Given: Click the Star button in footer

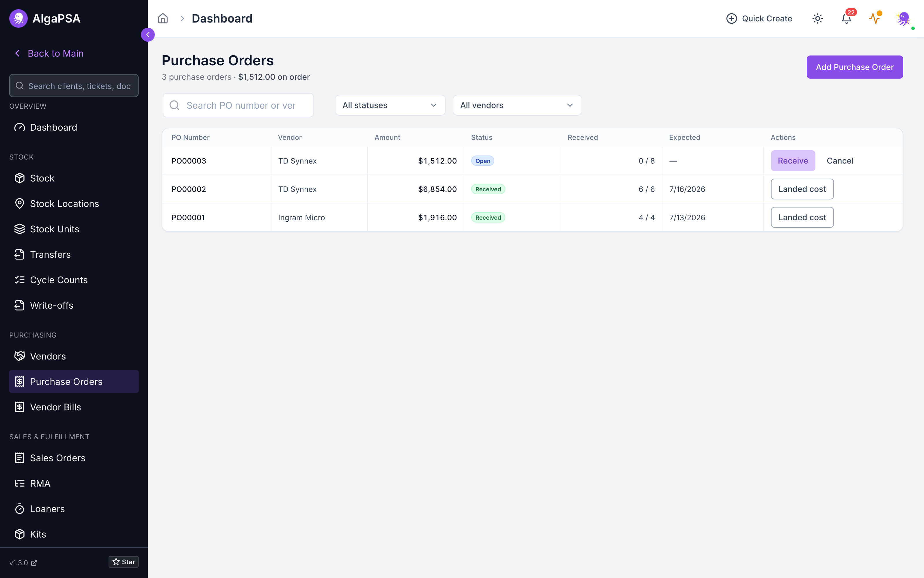Looking at the screenshot, I should click(123, 562).
